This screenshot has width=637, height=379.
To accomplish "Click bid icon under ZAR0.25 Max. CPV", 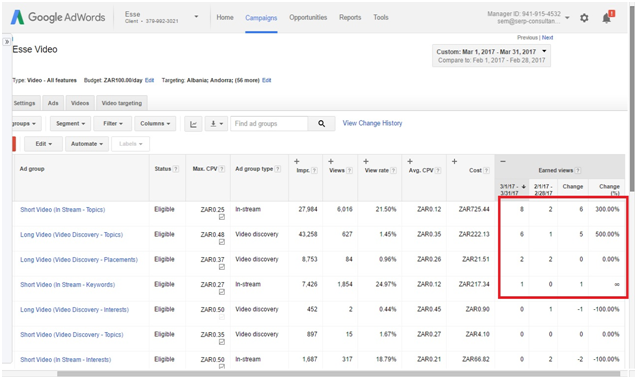I will [x=222, y=217].
